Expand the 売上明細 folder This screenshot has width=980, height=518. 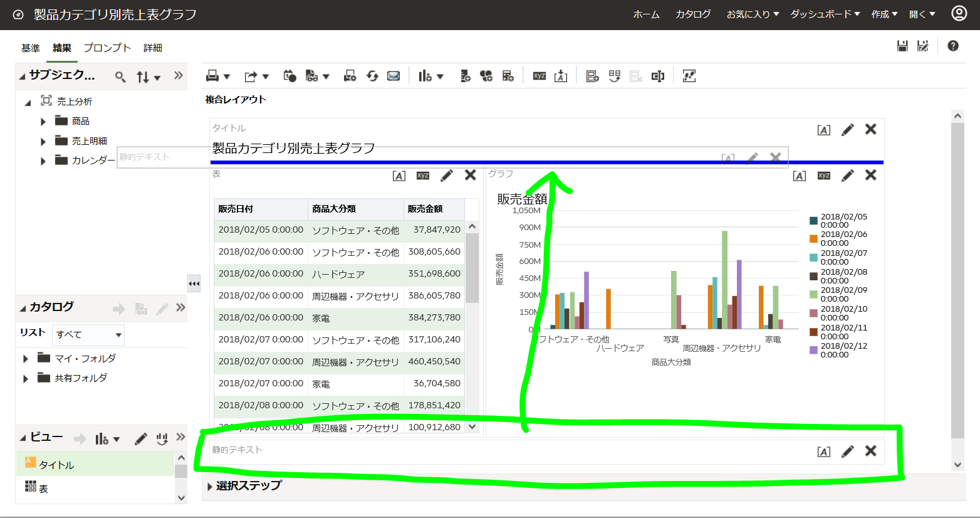[43, 142]
